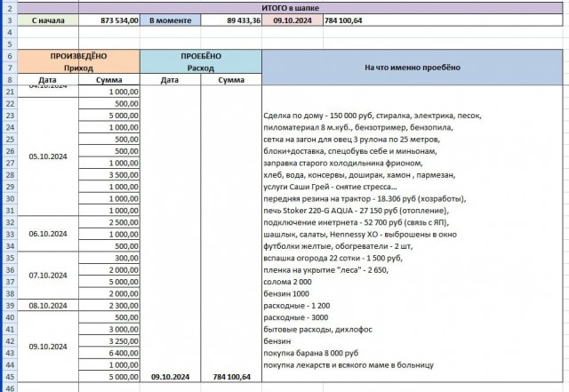The image size is (569, 392).
Task: Click row header 32
Action: (x=10, y=222)
